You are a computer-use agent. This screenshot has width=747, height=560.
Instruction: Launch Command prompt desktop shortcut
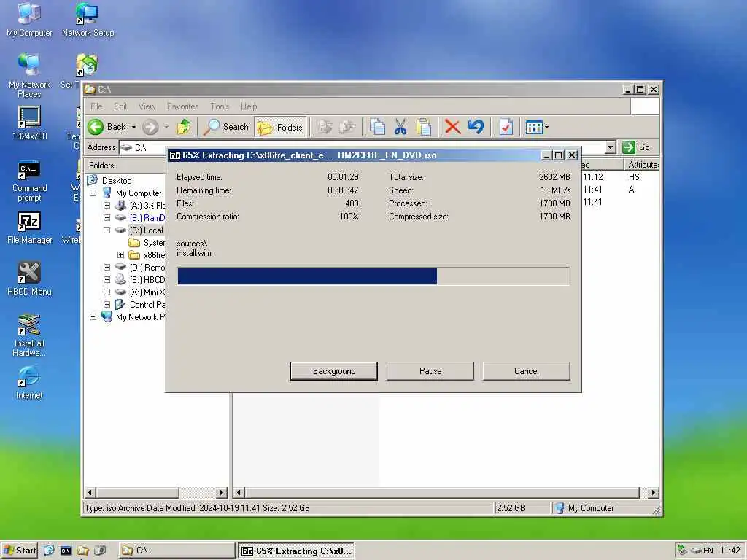pos(29,182)
